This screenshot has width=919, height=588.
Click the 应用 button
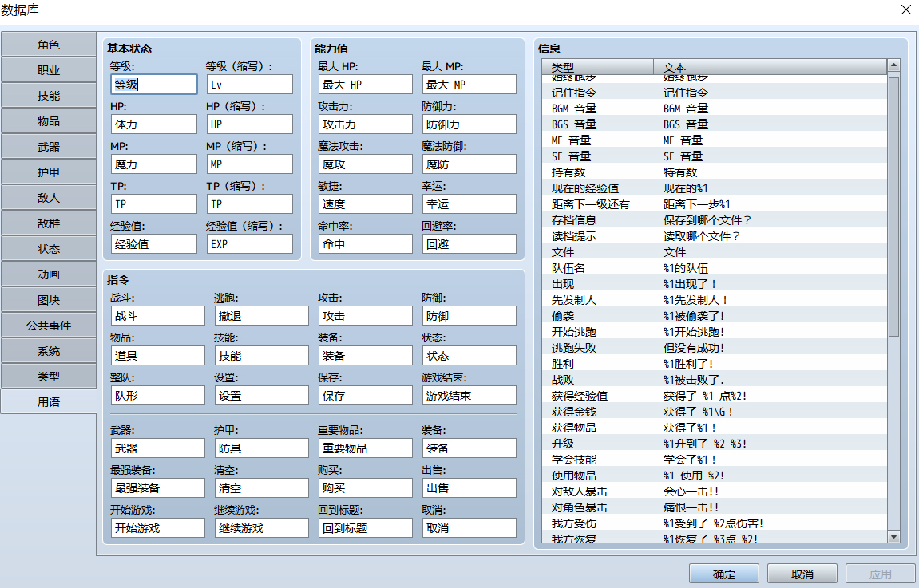coord(881,574)
